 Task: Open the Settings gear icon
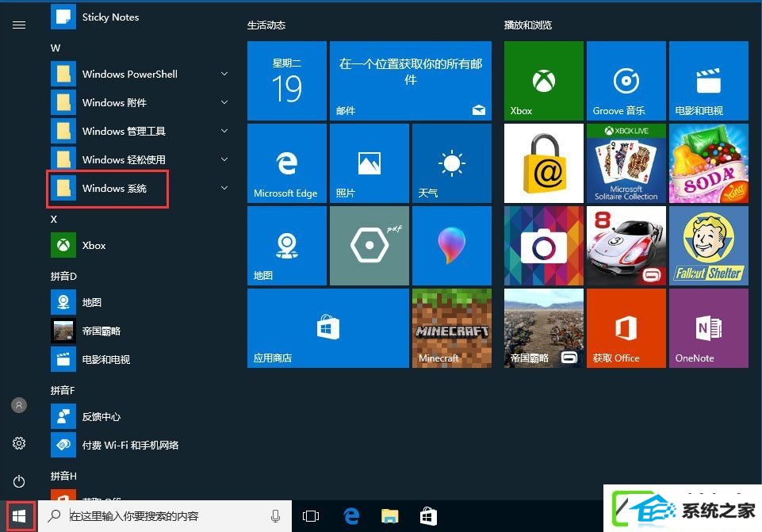(x=19, y=443)
